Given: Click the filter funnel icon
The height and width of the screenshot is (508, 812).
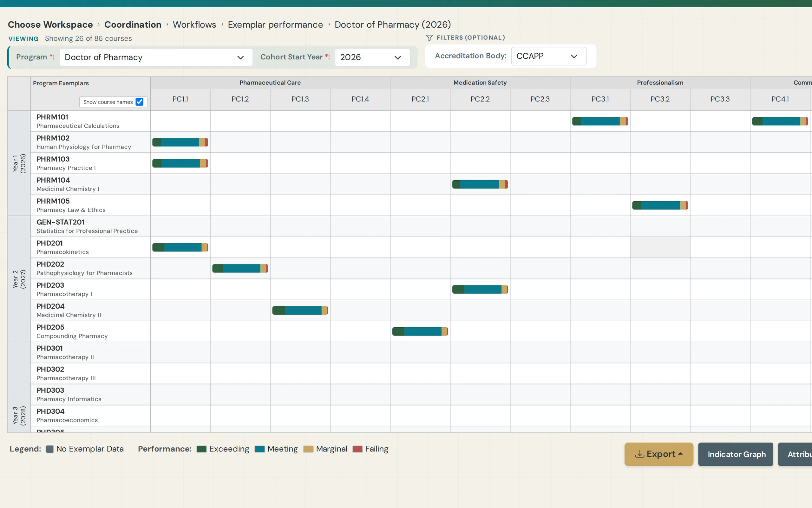Looking at the screenshot, I should pyautogui.click(x=429, y=38).
